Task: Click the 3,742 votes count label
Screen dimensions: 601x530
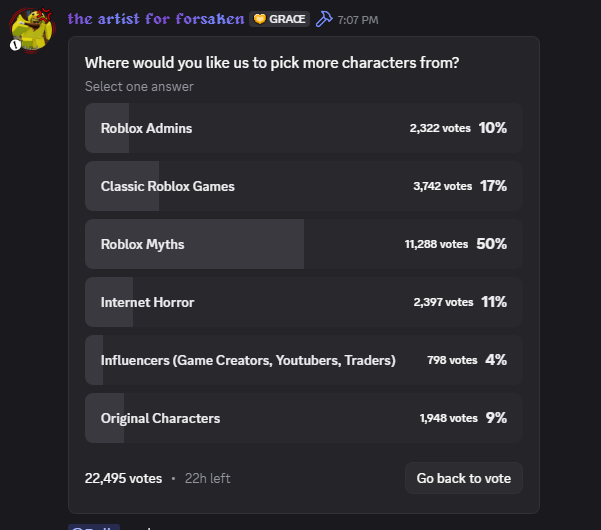Action: point(442,186)
